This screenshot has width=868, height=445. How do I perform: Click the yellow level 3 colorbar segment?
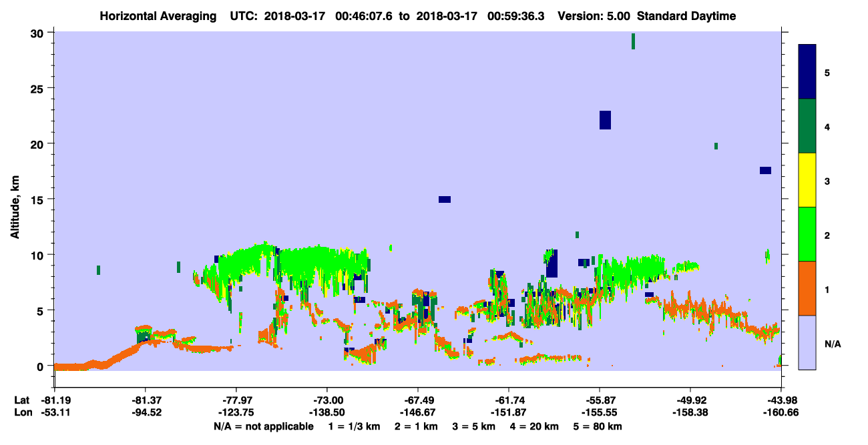pyautogui.click(x=807, y=180)
